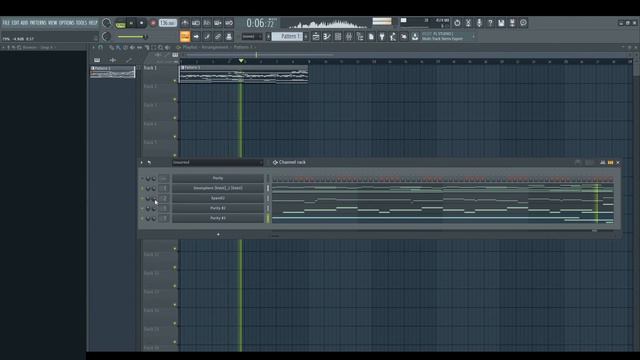Open the EDIT menu

pos(16,23)
